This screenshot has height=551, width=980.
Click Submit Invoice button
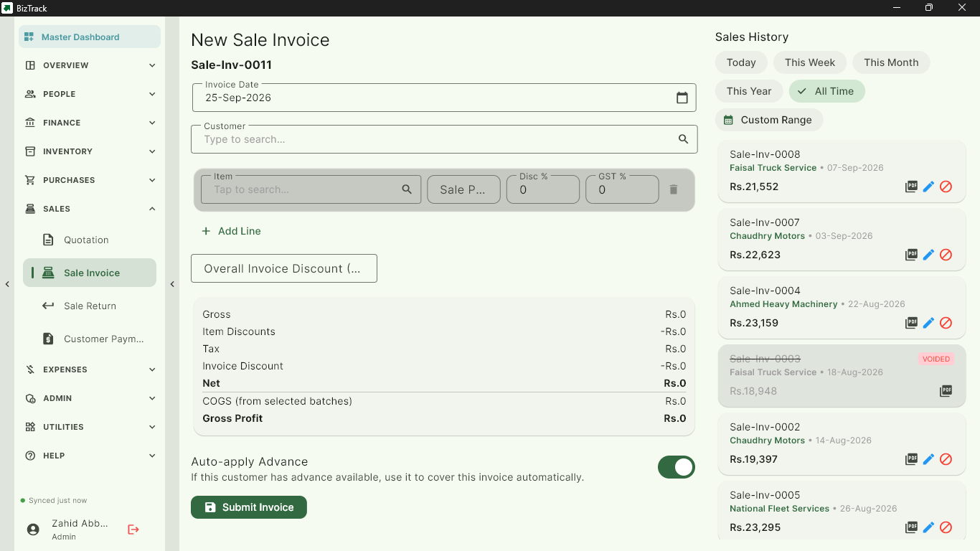249,507
